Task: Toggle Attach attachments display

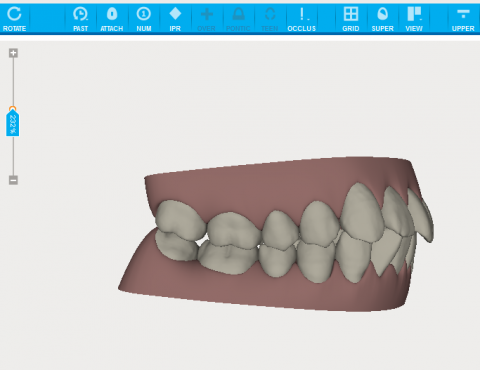Action: click(x=112, y=19)
